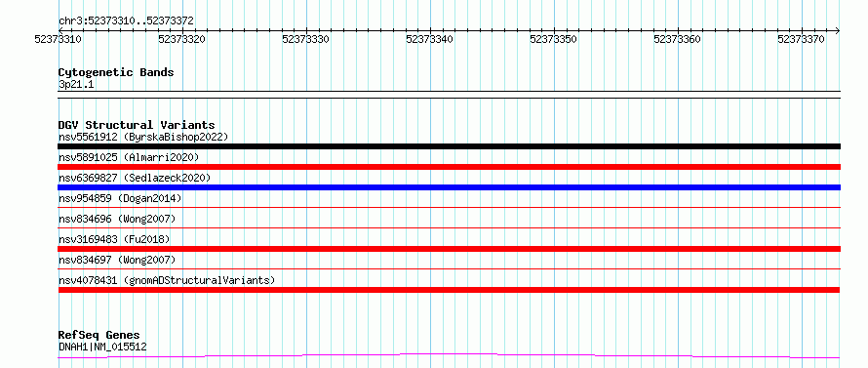Click the black bar under nsv5561912
The image size is (868, 368).
[449, 146]
